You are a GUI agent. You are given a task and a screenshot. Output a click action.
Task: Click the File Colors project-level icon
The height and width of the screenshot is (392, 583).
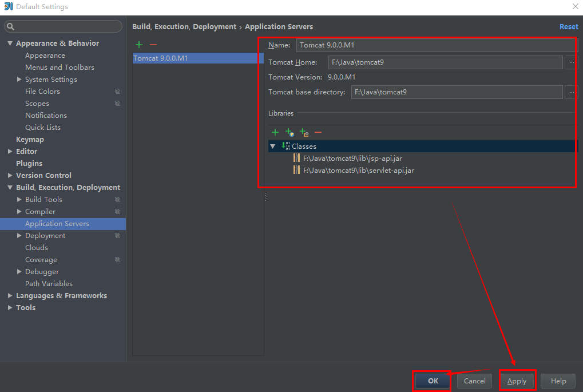pos(117,92)
